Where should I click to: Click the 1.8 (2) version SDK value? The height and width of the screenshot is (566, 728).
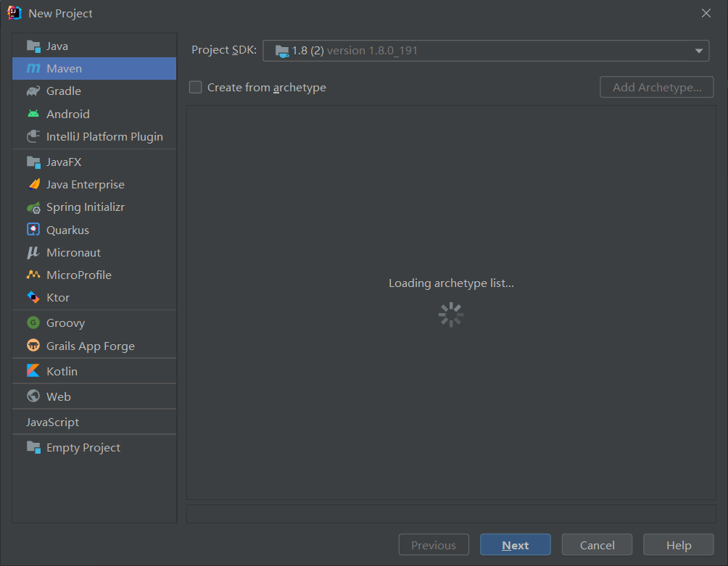click(x=355, y=51)
